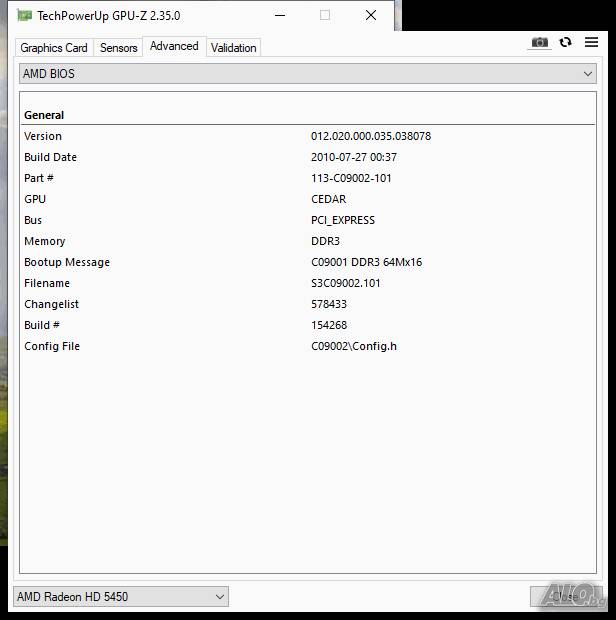Select version value 012.020.000.035.038078
This screenshot has width=616, height=620.
[x=371, y=136]
